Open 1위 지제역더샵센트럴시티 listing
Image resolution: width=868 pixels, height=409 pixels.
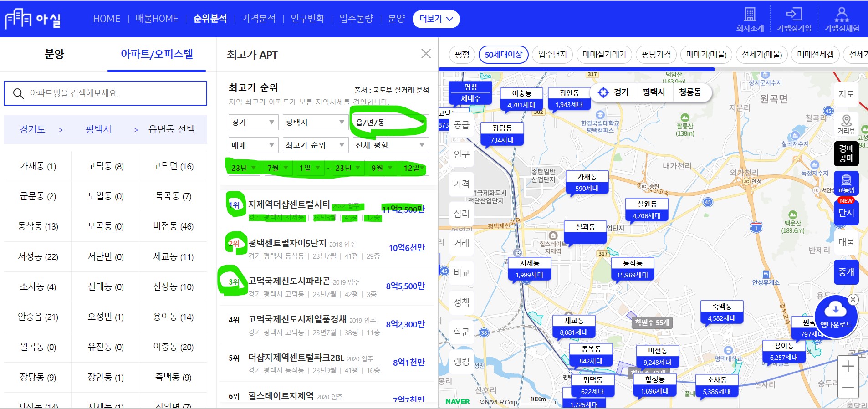pyautogui.click(x=327, y=210)
